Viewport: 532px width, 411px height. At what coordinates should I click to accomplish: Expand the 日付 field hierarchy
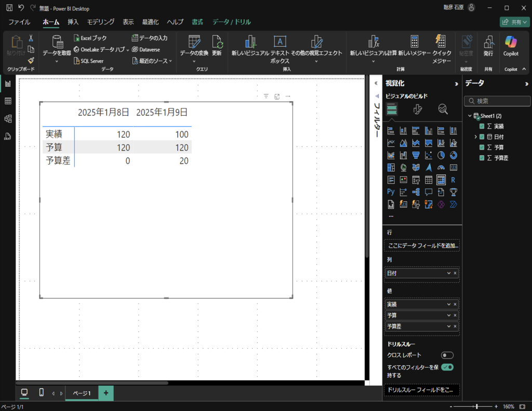475,137
